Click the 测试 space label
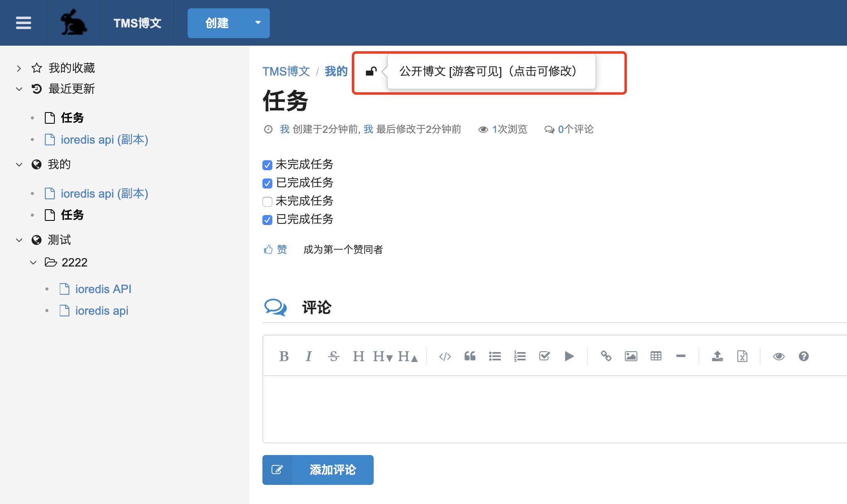This screenshot has height=504, width=847. pyautogui.click(x=59, y=240)
